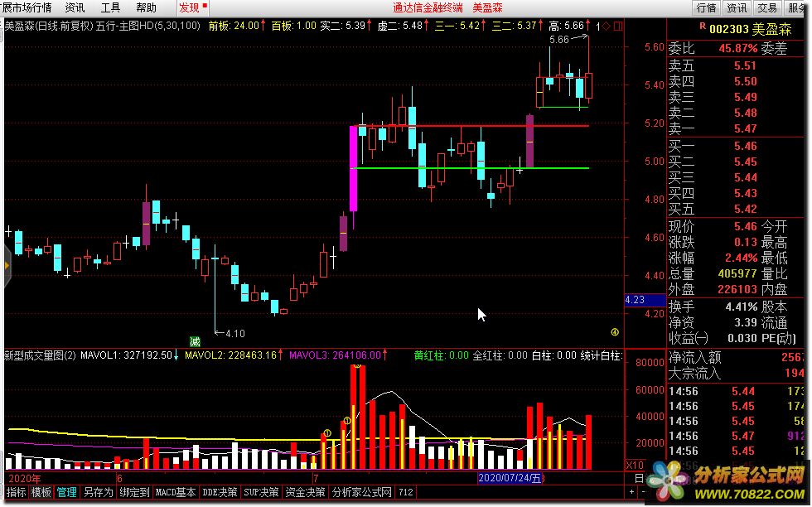The image size is (812, 507).
Task: Switch to the DDE决策 tab
Action: click(x=220, y=492)
